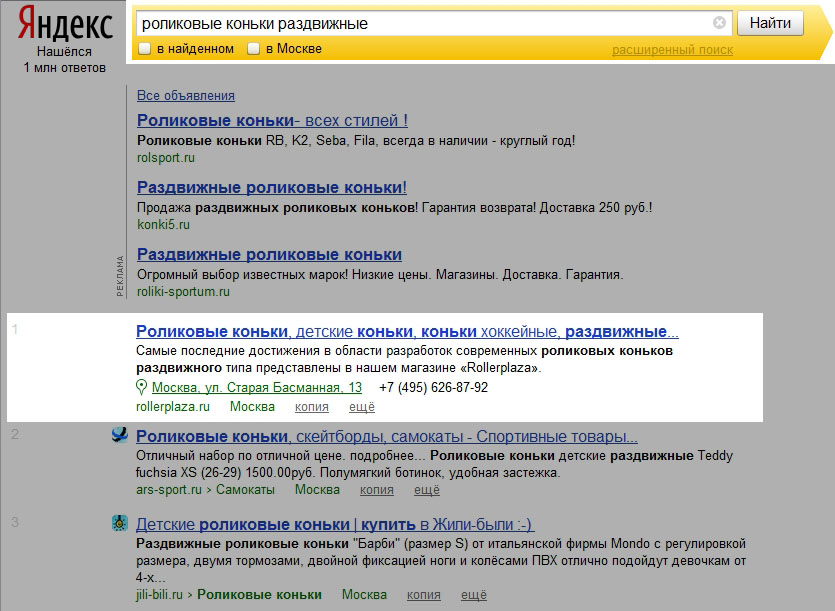Open the 'Все объявления' link

(186, 95)
